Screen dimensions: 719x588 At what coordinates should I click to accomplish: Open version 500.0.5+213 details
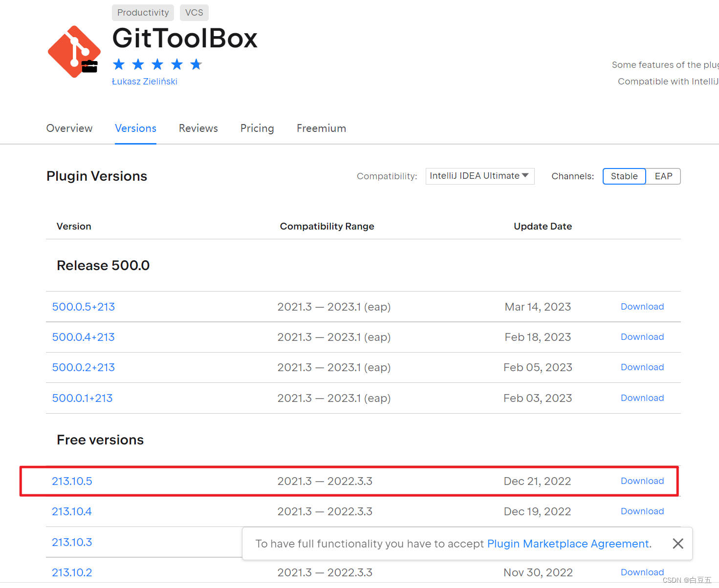tap(84, 307)
